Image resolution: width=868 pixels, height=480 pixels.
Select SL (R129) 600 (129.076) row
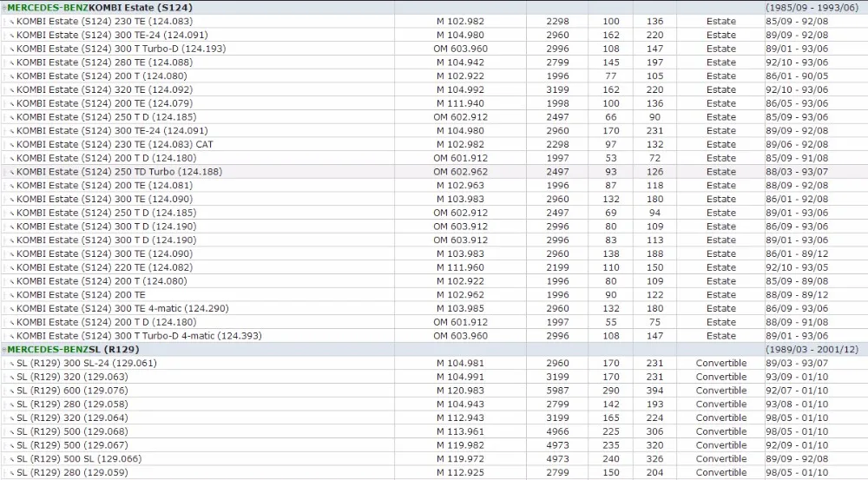(x=434, y=391)
